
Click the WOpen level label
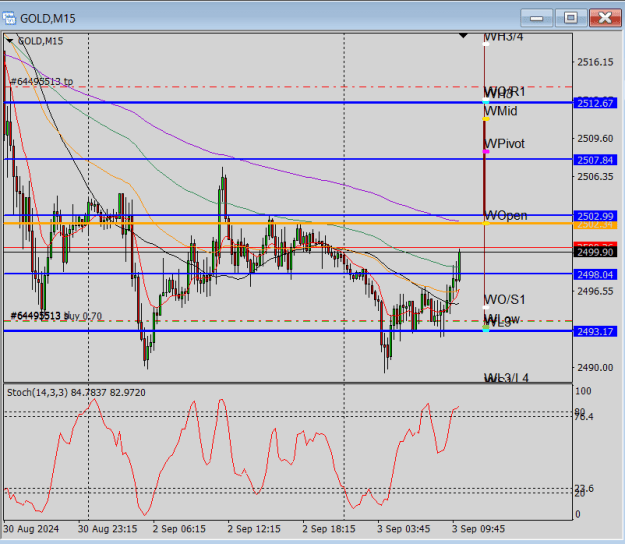505,216
